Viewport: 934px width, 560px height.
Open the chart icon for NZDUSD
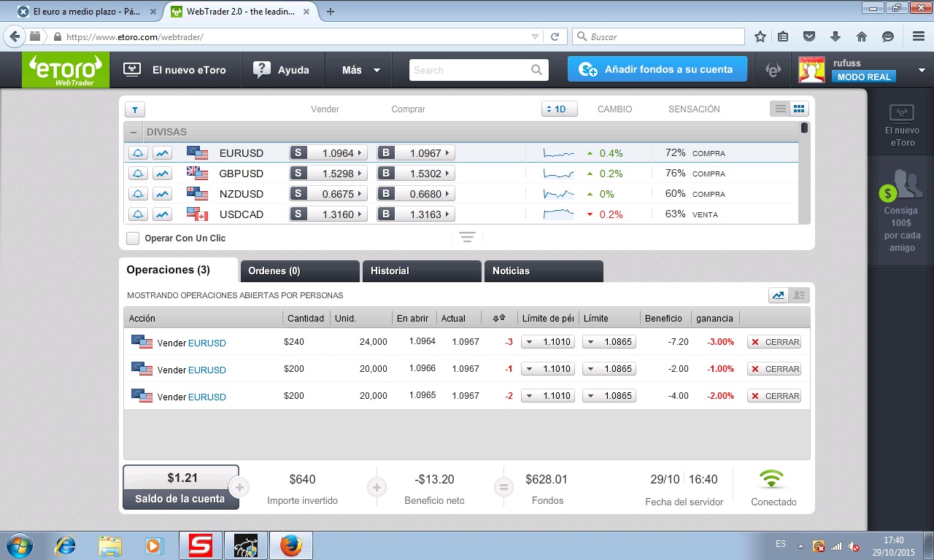coord(162,194)
